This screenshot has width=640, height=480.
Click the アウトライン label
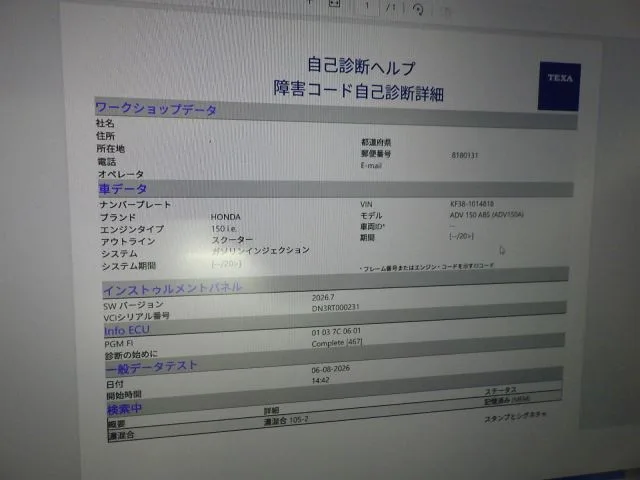128,241
